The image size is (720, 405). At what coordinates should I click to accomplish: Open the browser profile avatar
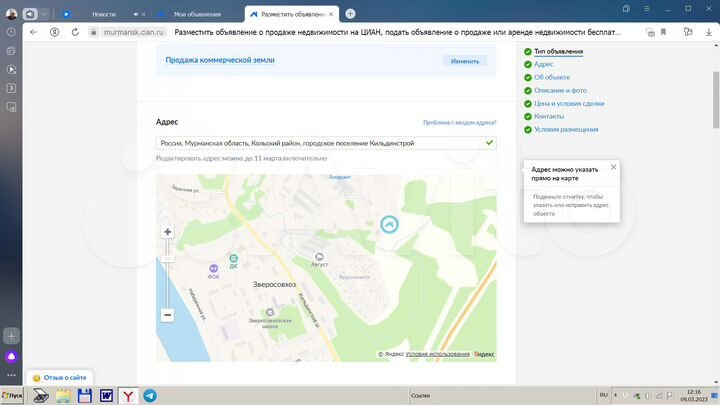pos(11,14)
